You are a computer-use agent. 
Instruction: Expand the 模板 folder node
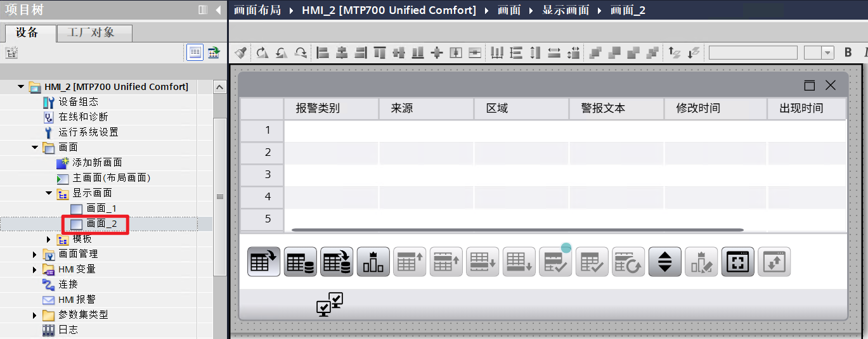pyautogui.click(x=49, y=239)
